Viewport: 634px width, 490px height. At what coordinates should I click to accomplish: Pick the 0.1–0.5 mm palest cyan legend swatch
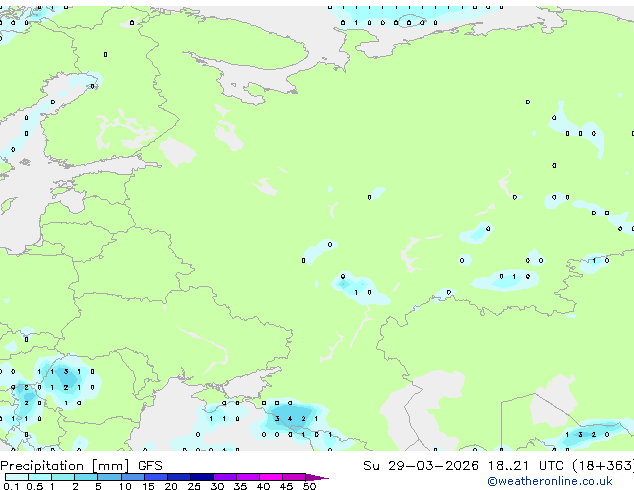17,477
